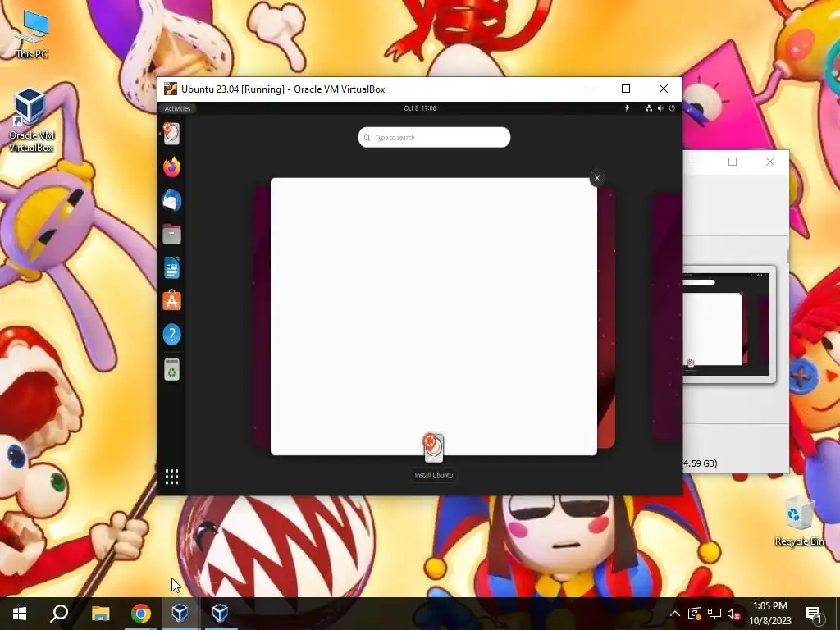Open This PC desktop icon
Viewport: 840px width, 630px height.
(32, 34)
